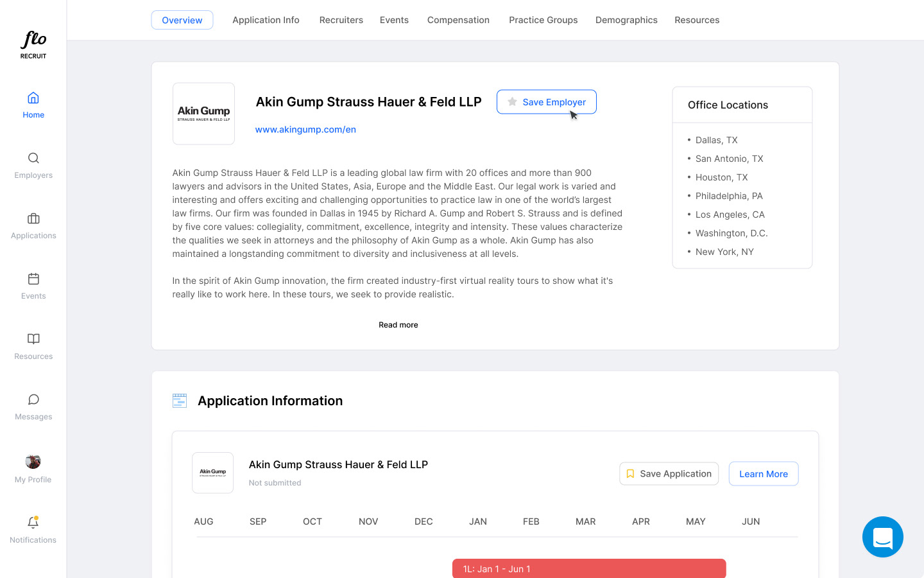Switch to the Practice Groups tab
The height and width of the screenshot is (578, 924).
pos(543,20)
